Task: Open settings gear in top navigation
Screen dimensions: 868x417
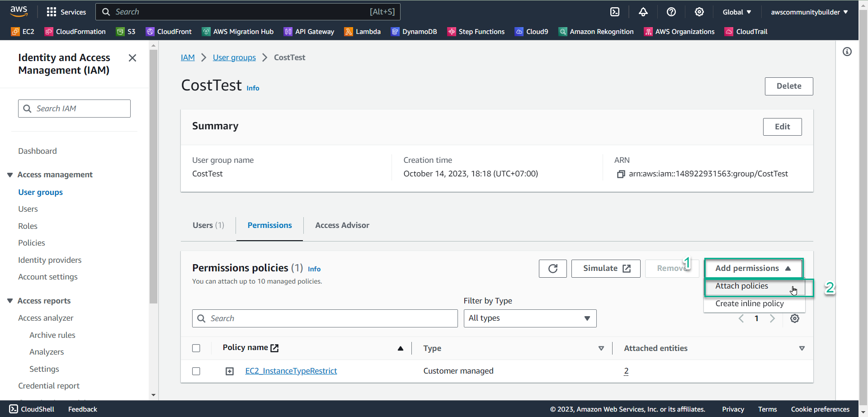Action: [x=699, y=12]
